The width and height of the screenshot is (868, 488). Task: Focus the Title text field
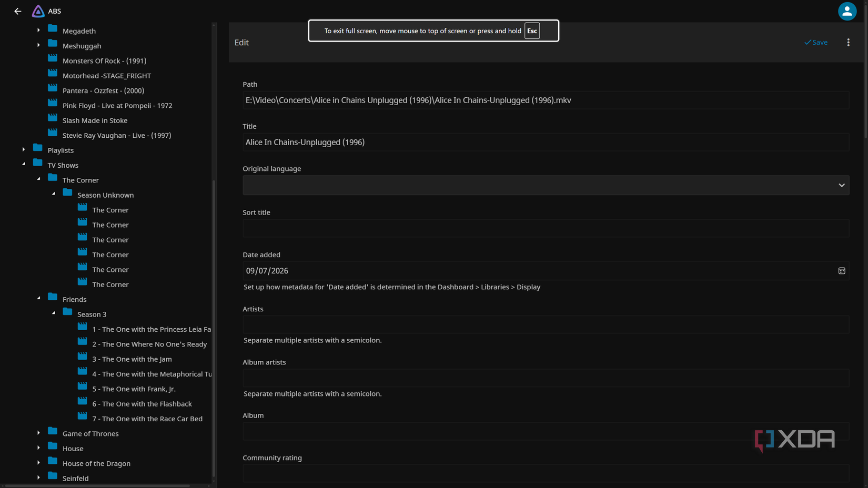click(546, 142)
